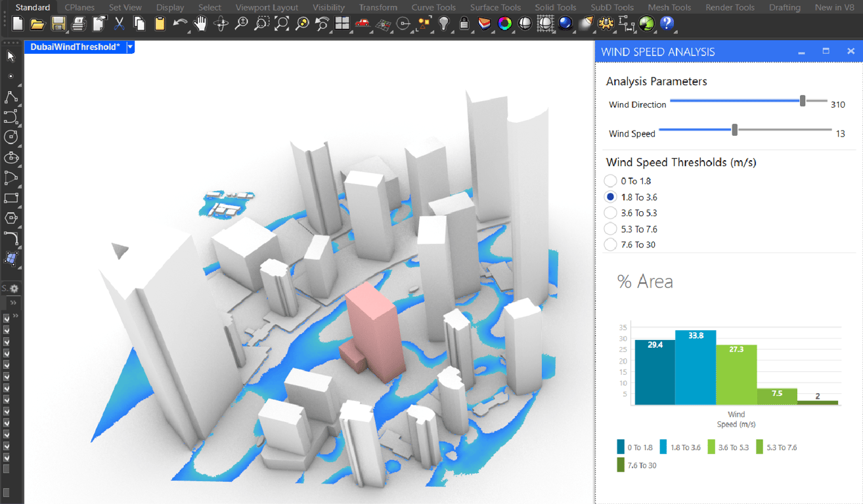Select the Pan hand tool
Viewport: 863px width, 504px height.
[200, 24]
